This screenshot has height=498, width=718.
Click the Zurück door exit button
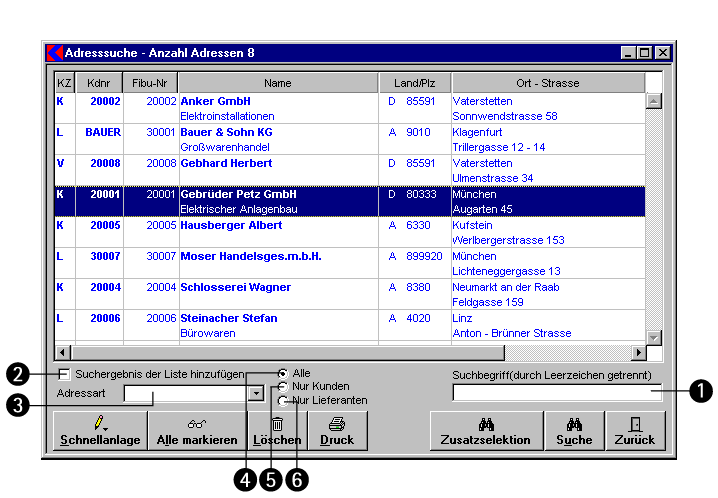point(634,430)
